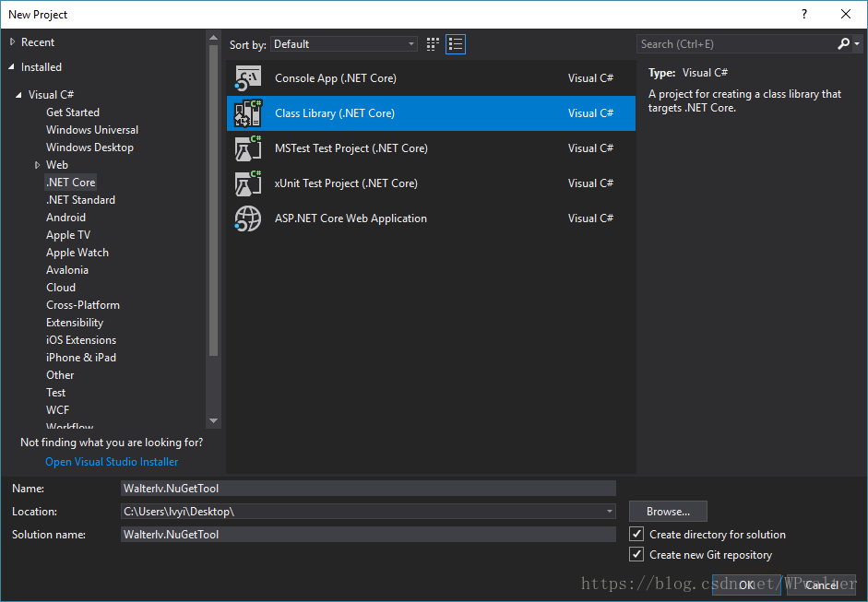This screenshot has height=602, width=868.
Task: Toggle Create directory for solution checkbox
Action: [636, 534]
